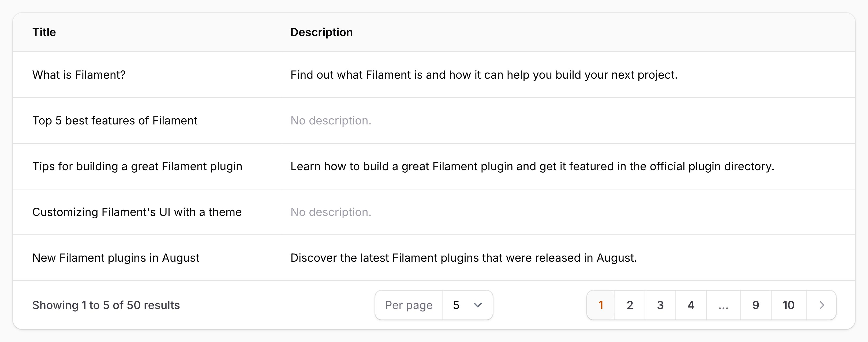Open "New Filament plugins in August" row
The image size is (868, 342).
(x=115, y=258)
